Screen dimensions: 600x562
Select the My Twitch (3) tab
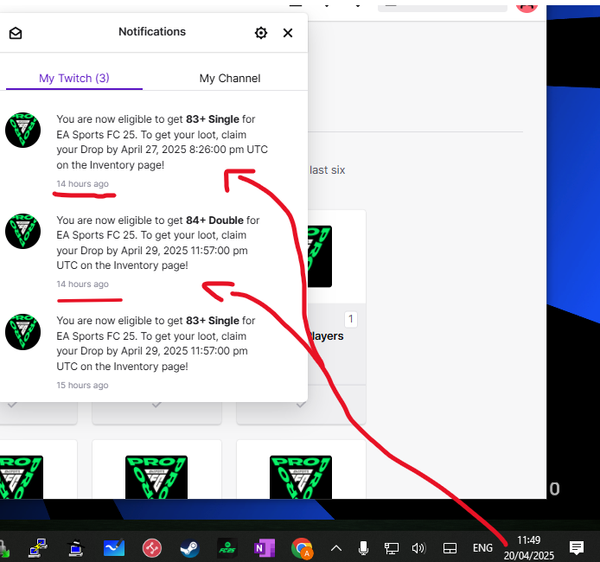(x=74, y=78)
